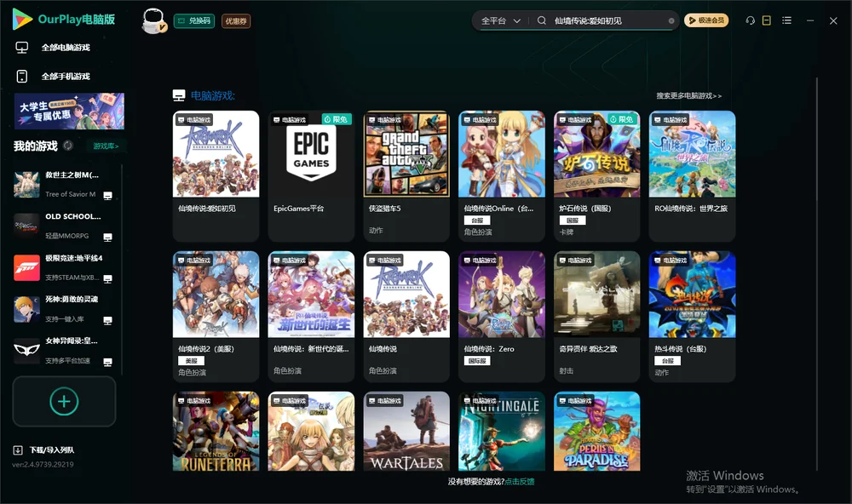
Task: Open the Legends of Runeterra card
Action: click(x=216, y=432)
